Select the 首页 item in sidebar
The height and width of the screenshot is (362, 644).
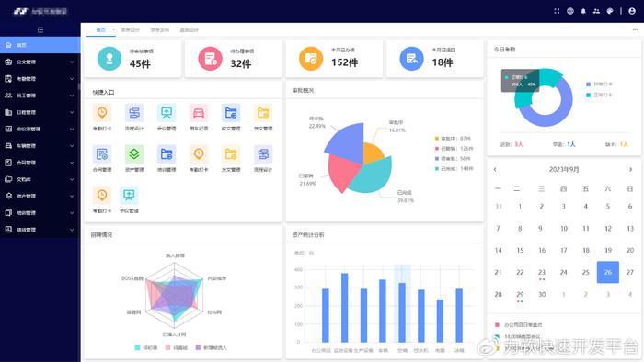click(40, 45)
